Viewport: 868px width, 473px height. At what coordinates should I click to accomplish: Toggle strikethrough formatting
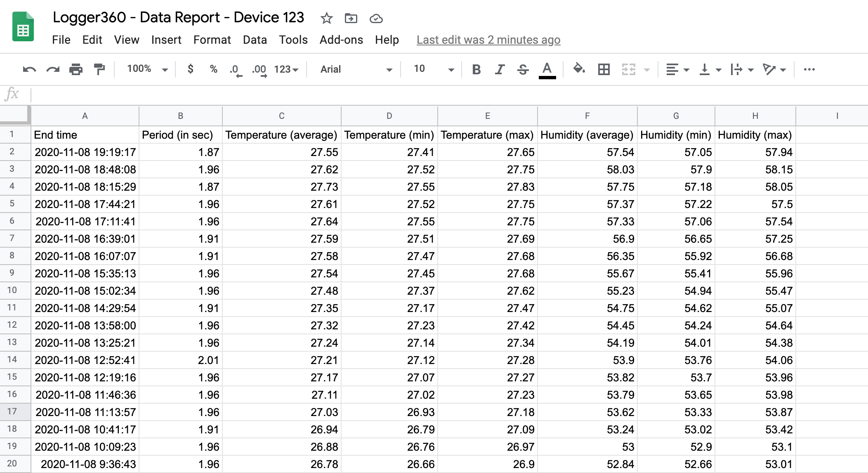click(x=523, y=69)
